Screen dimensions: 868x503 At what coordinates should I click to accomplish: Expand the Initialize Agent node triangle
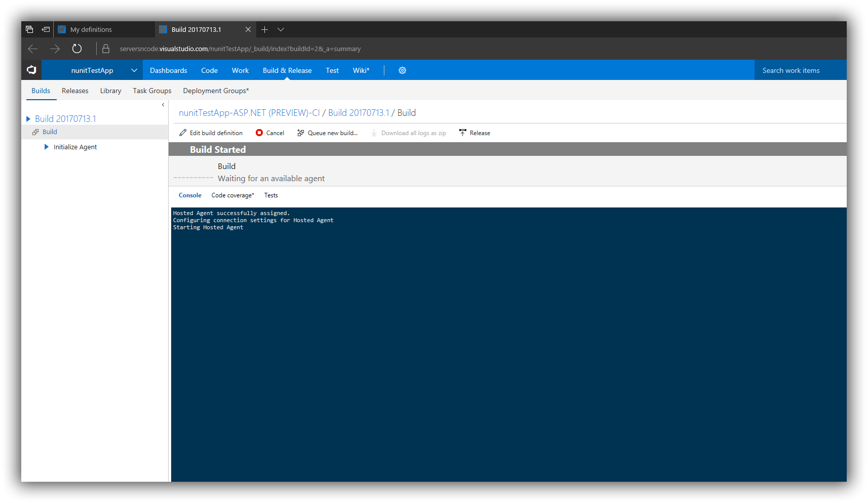(x=47, y=147)
